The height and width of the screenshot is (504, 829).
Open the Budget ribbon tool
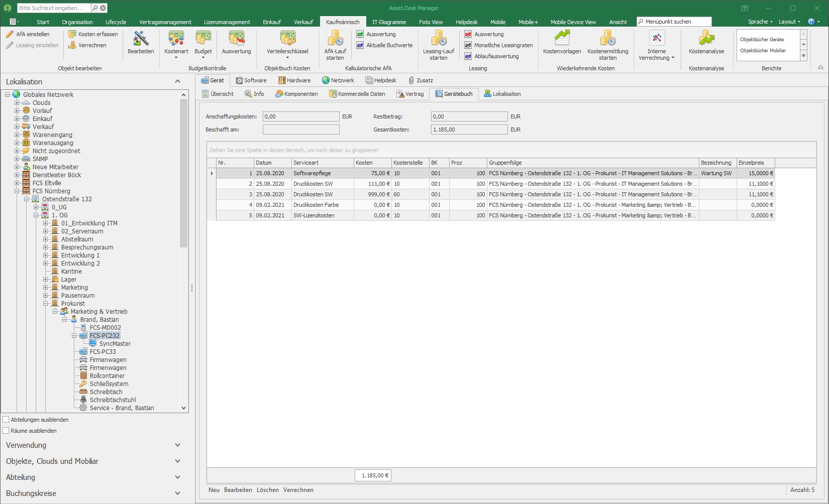203,43
